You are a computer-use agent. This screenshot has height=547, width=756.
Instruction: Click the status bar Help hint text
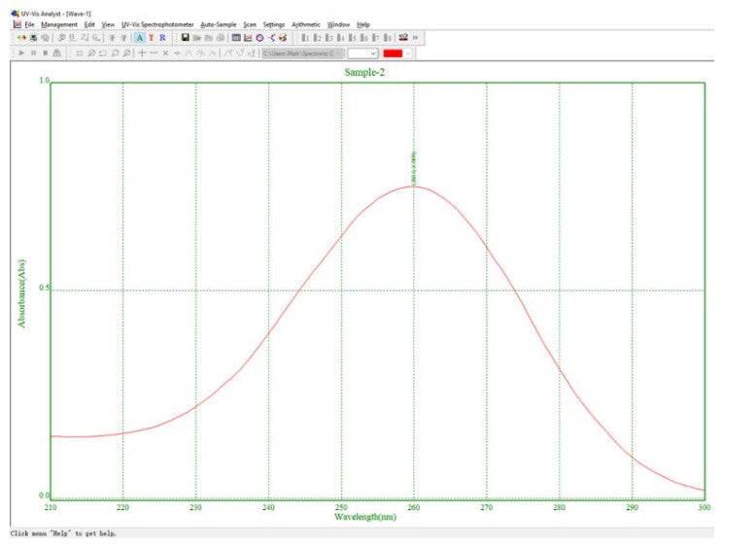[63, 533]
